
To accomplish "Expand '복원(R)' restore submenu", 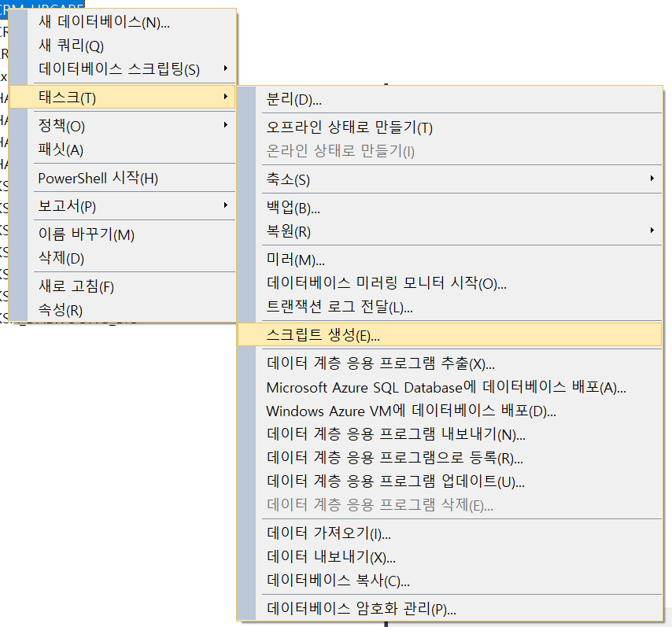I will (x=288, y=231).
